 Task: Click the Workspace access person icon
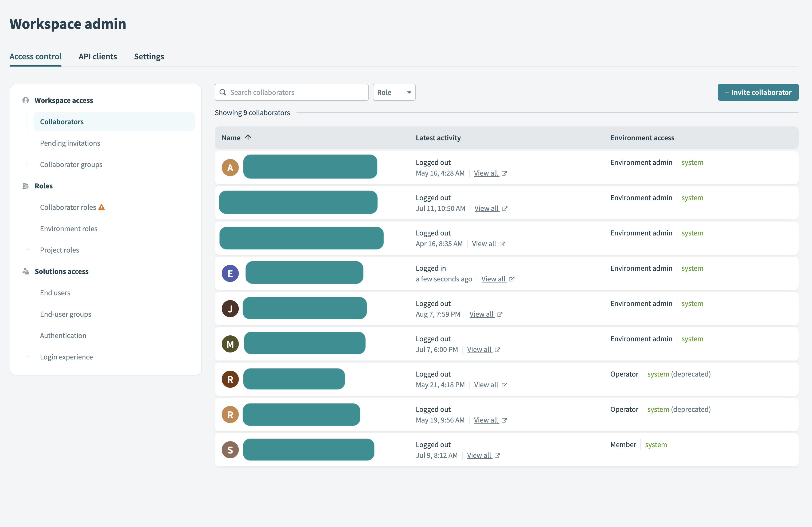(25, 100)
